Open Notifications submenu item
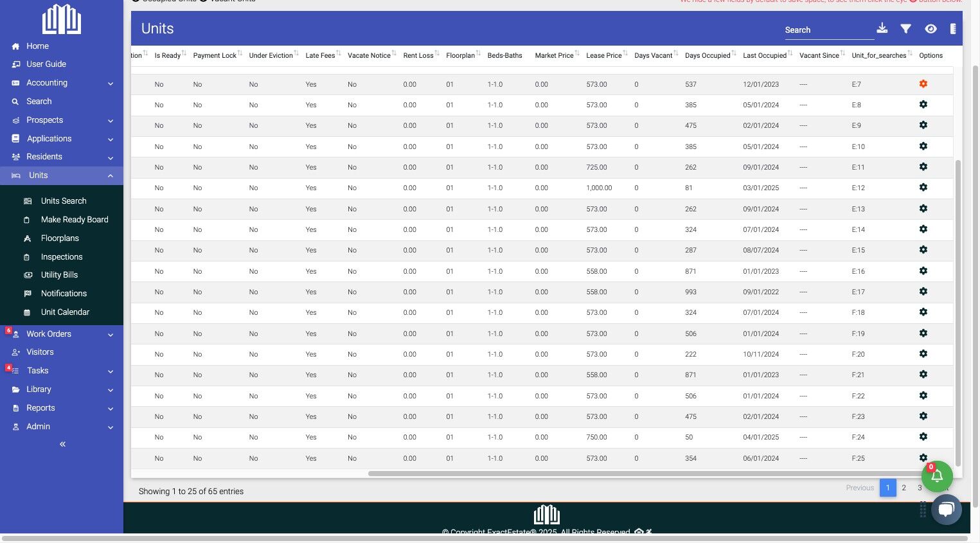The height and width of the screenshot is (543, 980). (64, 294)
